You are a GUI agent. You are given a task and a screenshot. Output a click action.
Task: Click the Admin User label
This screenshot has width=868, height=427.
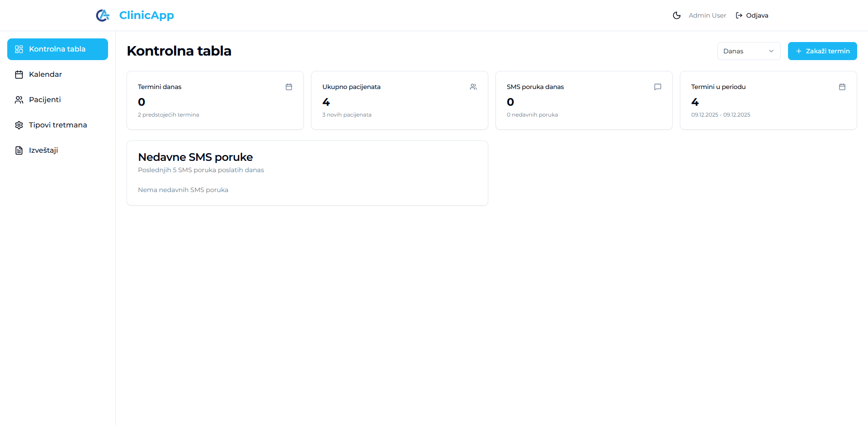pyautogui.click(x=707, y=15)
